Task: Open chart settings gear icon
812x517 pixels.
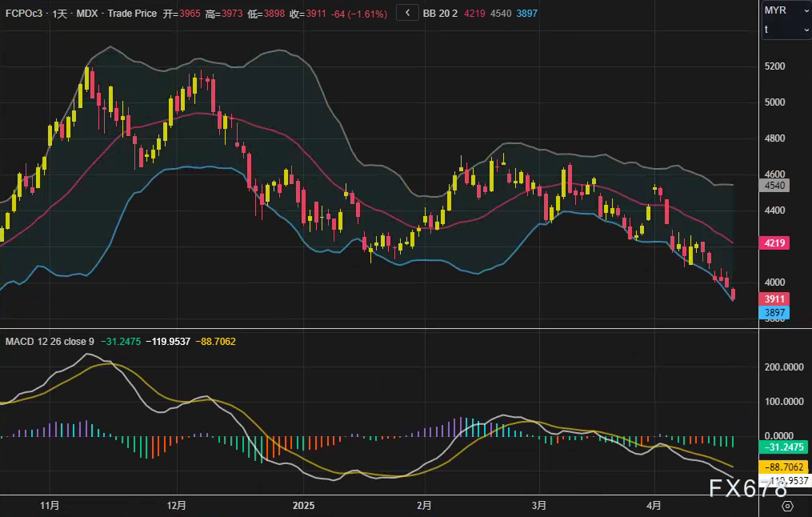Action: click(x=787, y=506)
